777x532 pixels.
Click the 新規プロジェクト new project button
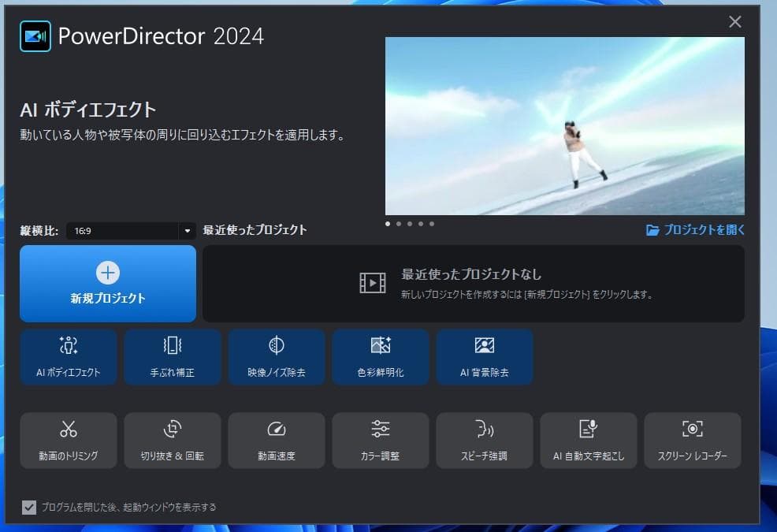point(108,284)
